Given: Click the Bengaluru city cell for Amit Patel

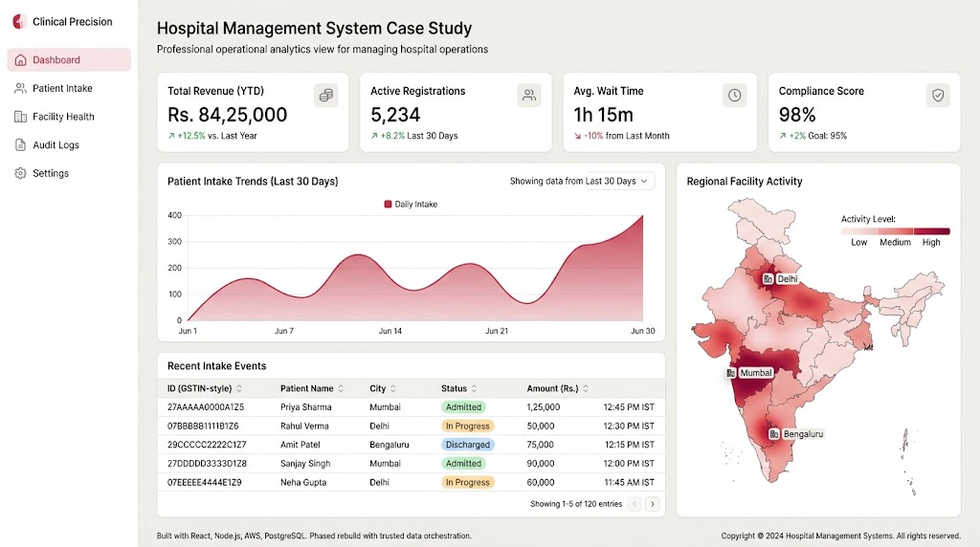Looking at the screenshot, I should coord(389,445).
